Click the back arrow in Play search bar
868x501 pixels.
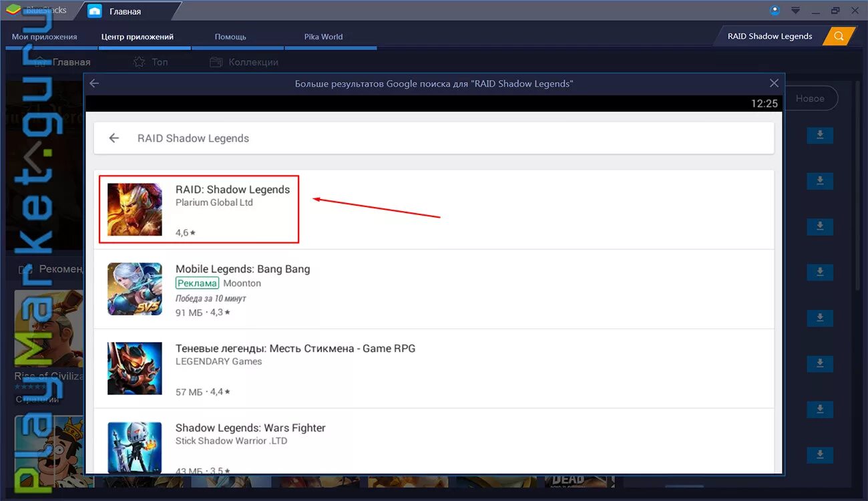tap(114, 138)
